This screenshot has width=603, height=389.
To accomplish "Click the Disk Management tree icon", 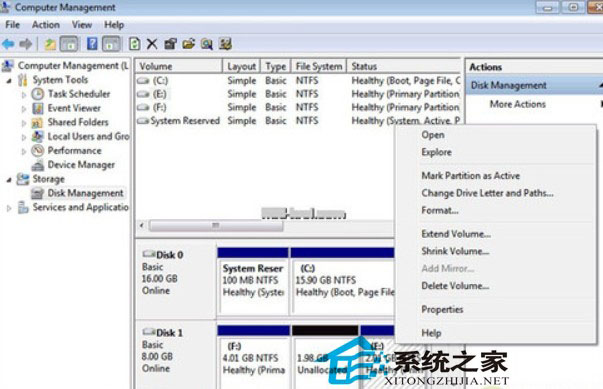I will [38, 193].
